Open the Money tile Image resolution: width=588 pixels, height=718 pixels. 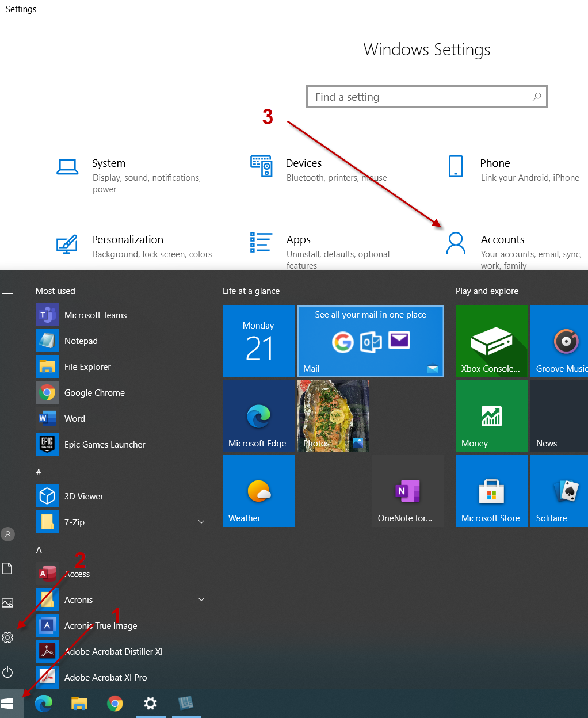coord(491,416)
